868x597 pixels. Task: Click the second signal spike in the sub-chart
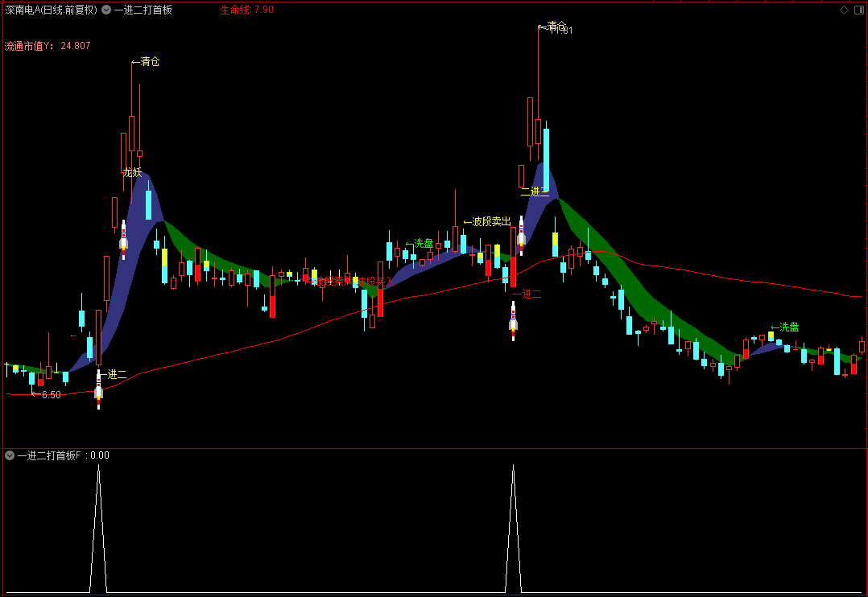click(x=513, y=529)
